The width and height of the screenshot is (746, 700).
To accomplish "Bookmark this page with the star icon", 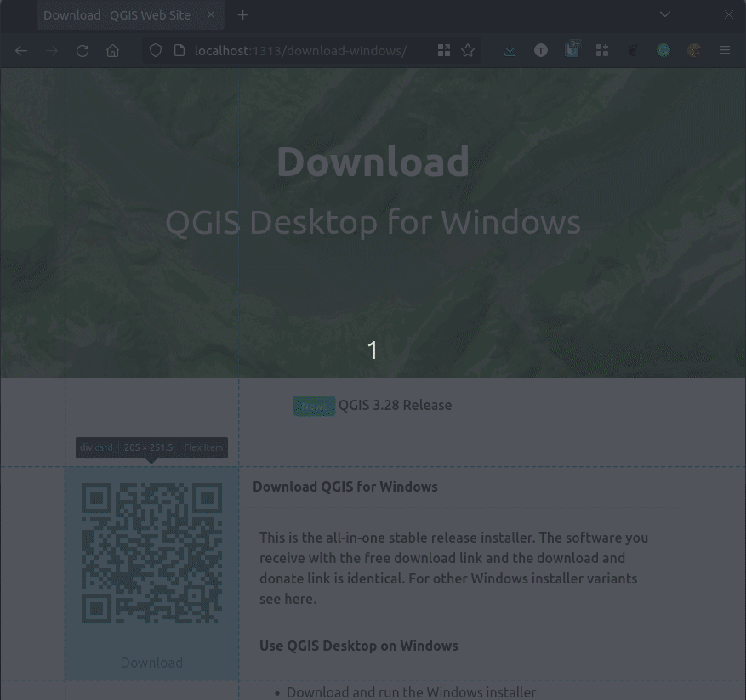I will coord(468,50).
